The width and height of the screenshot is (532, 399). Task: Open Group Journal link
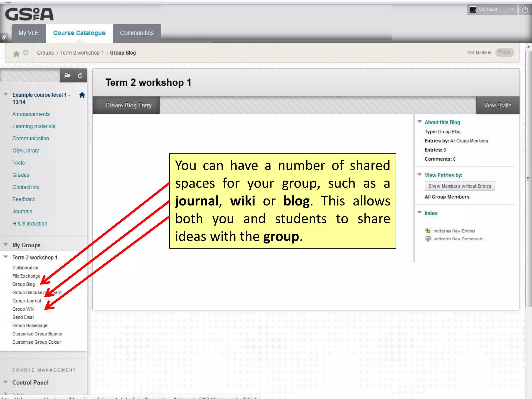26,301
